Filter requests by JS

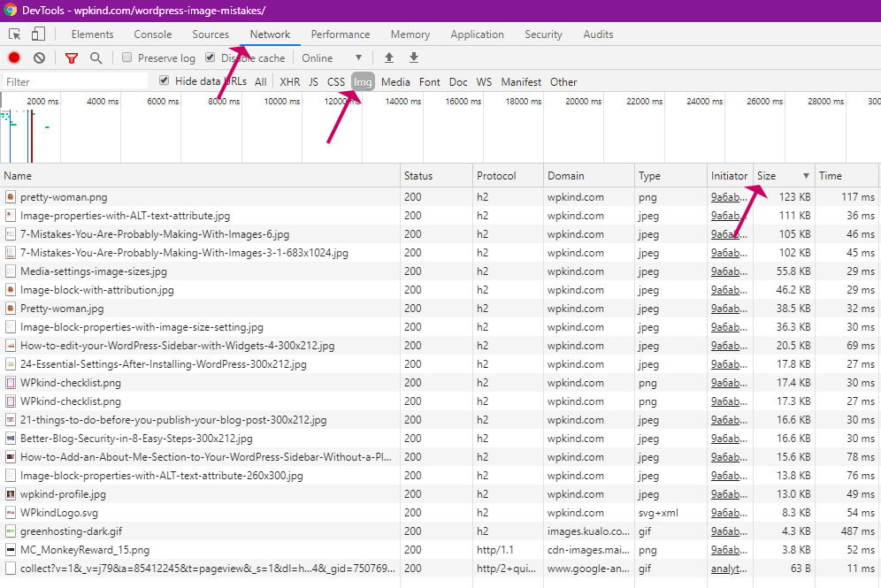point(313,82)
